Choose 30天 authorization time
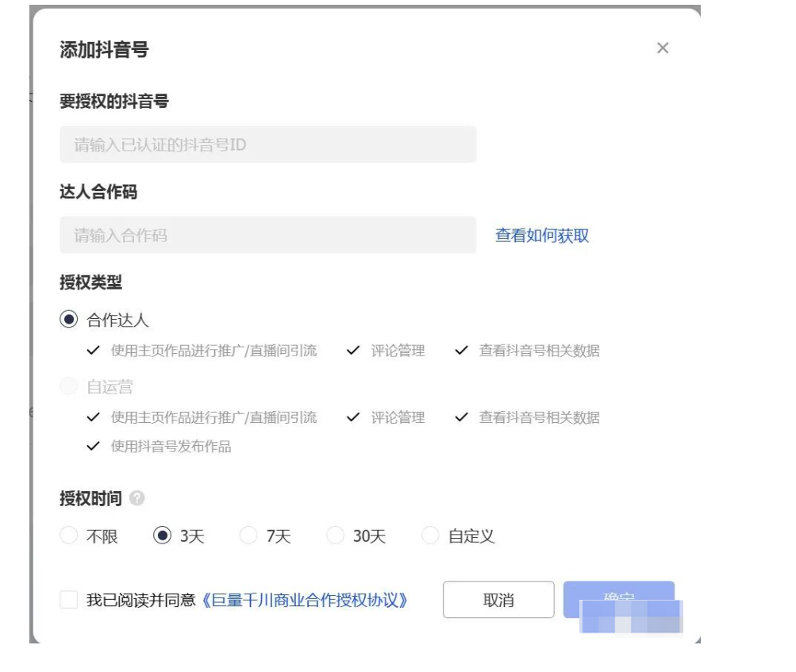Image resolution: width=796 pixels, height=672 pixels. tap(335, 535)
